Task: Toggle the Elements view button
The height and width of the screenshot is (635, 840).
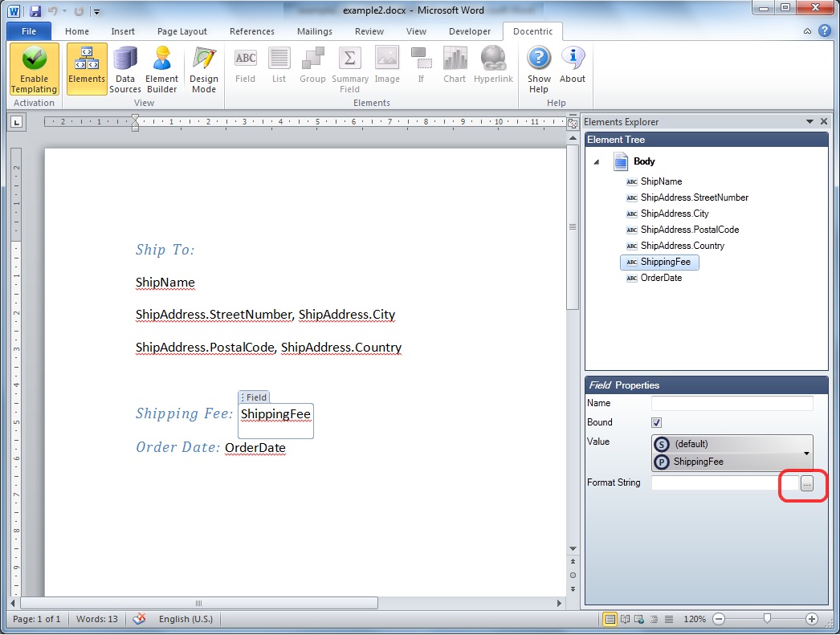Action: [x=87, y=70]
